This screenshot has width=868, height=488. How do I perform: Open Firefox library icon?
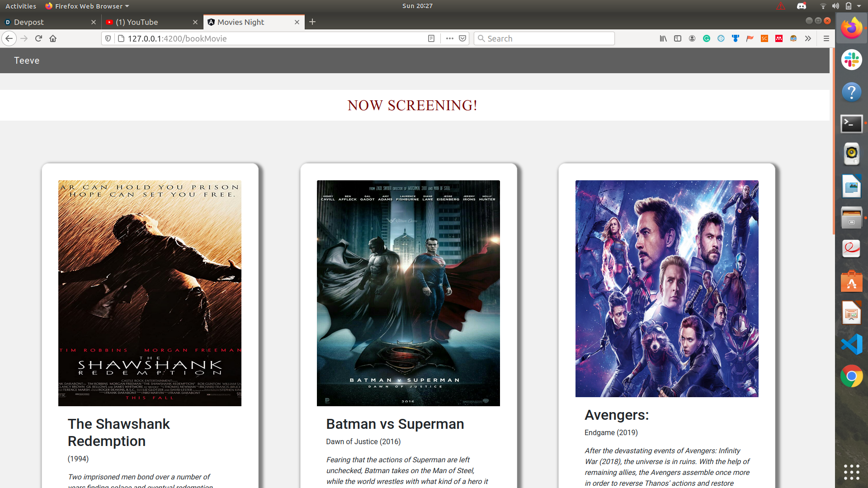click(x=663, y=38)
